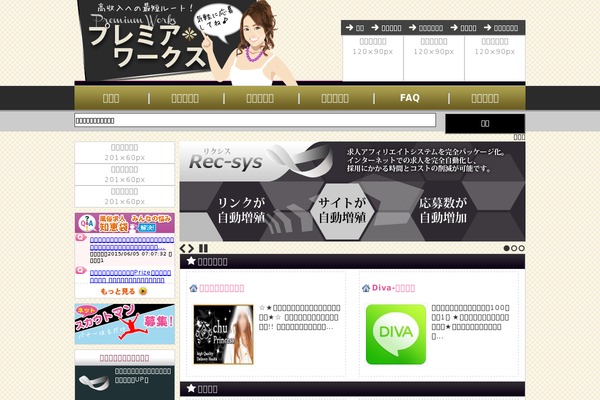
Task: Click into the search text field
Action: point(255,120)
